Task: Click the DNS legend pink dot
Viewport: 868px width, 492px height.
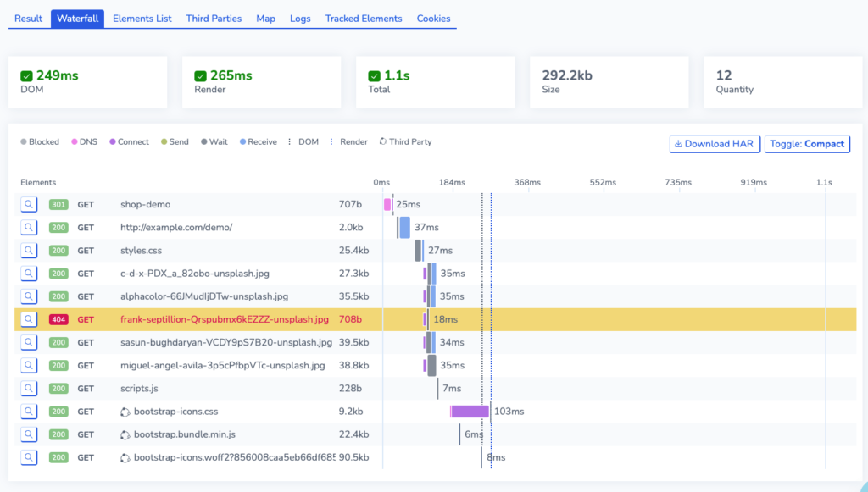Action: (x=75, y=141)
